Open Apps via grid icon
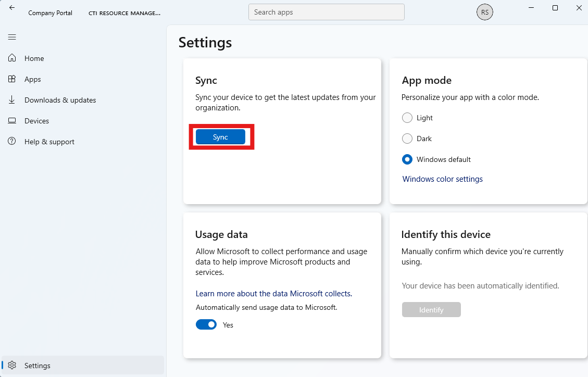588x377 pixels. [12, 79]
